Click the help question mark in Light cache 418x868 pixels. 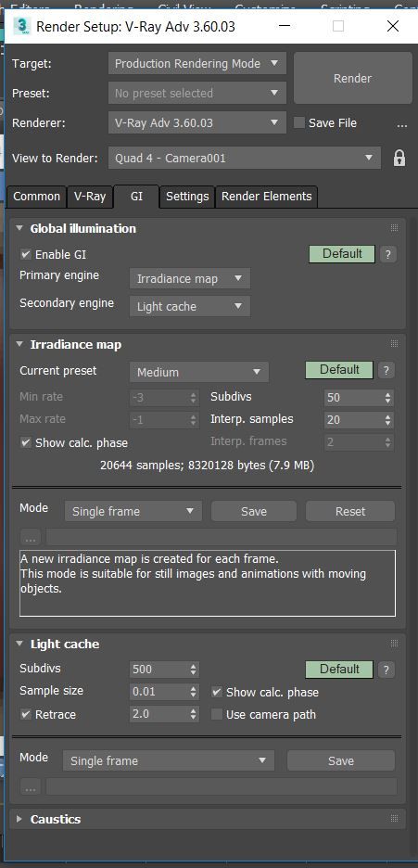(x=386, y=670)
